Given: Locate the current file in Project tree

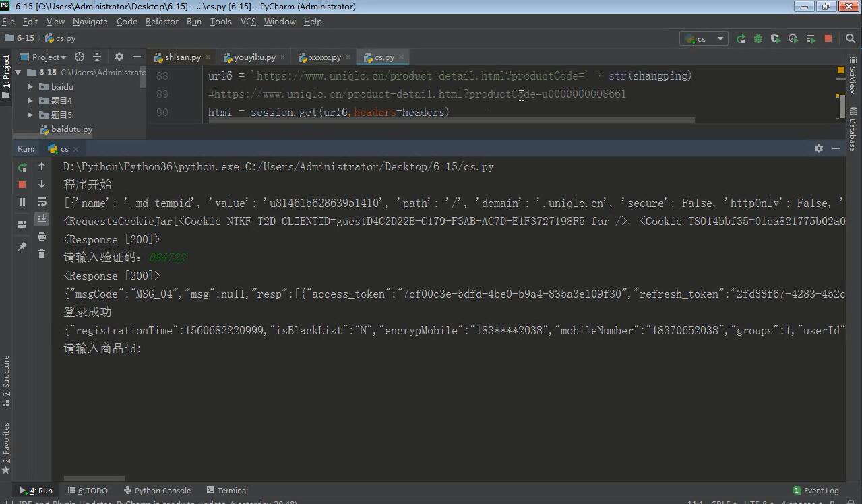Looking at the screenshot, I should [x=80, y=57].
